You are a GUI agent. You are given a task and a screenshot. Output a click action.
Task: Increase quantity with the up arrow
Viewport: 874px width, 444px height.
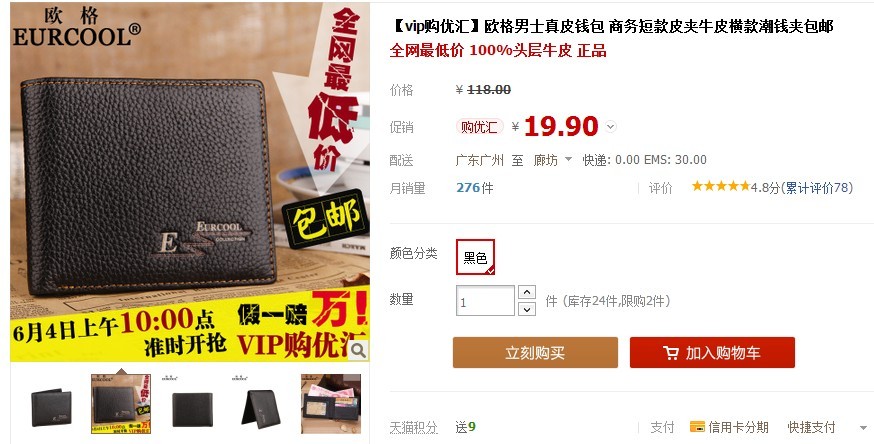[x=527, y=292]
